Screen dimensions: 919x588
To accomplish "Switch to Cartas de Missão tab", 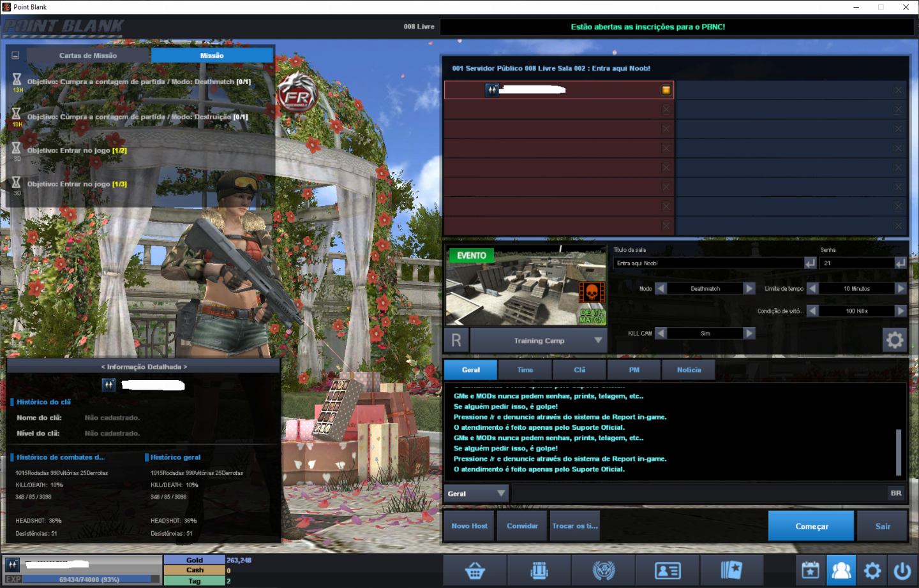I will (88, 55).
